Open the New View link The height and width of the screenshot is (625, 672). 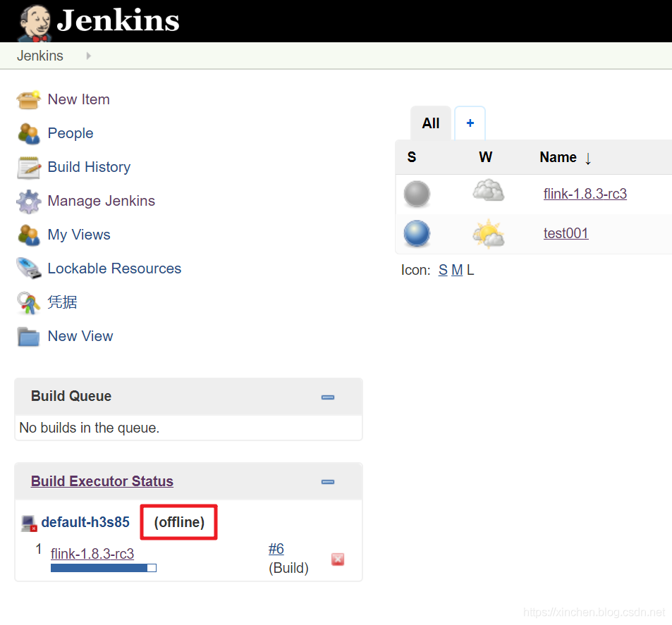pos(80,336)
